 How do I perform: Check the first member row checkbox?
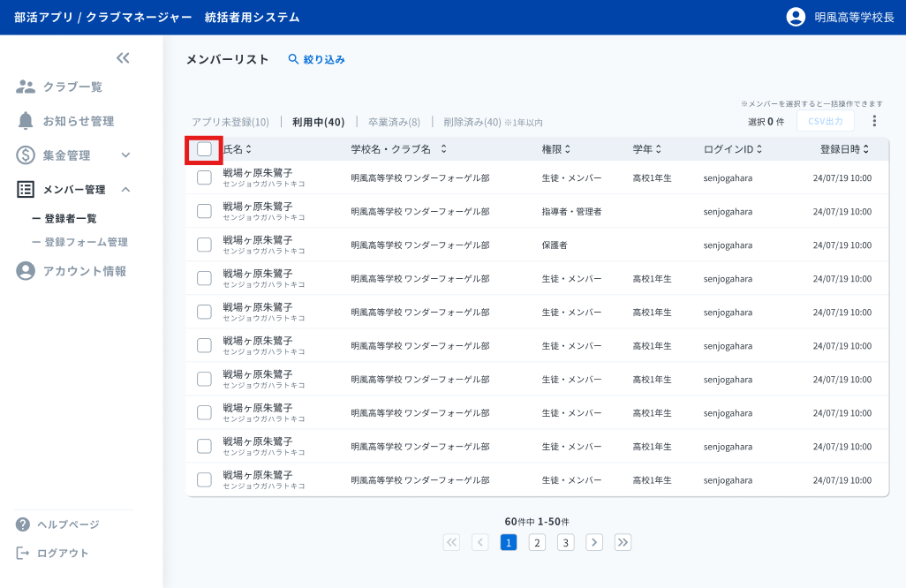pos(204,177)
